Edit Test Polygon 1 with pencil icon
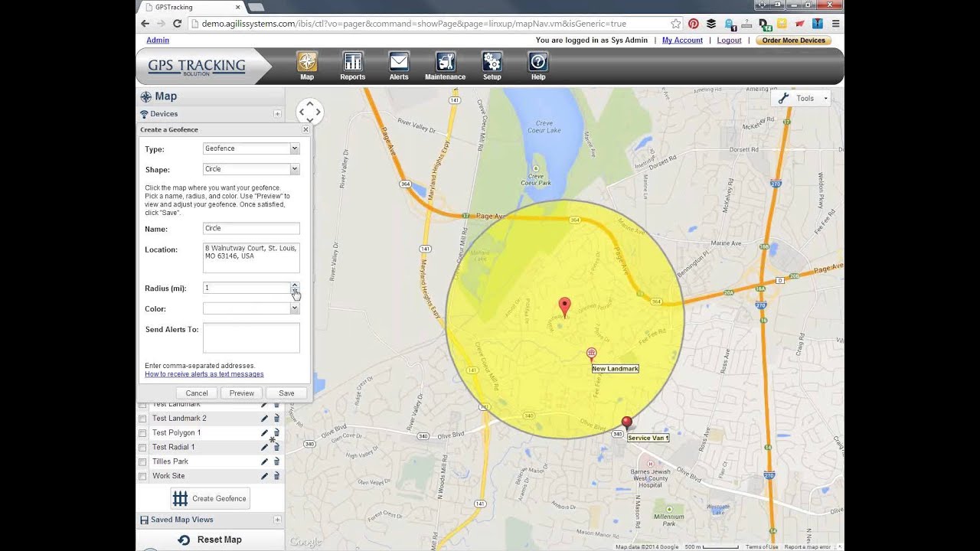The image size is (980, 551). 264,433
